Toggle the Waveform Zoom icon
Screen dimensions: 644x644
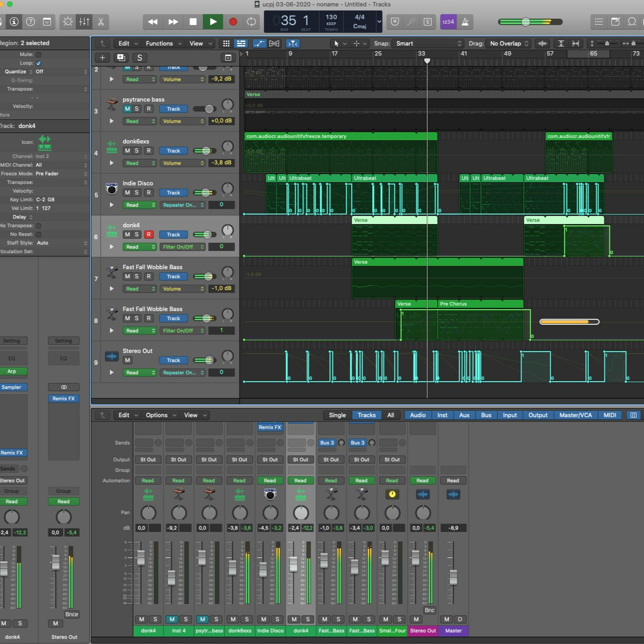point(542,43)
